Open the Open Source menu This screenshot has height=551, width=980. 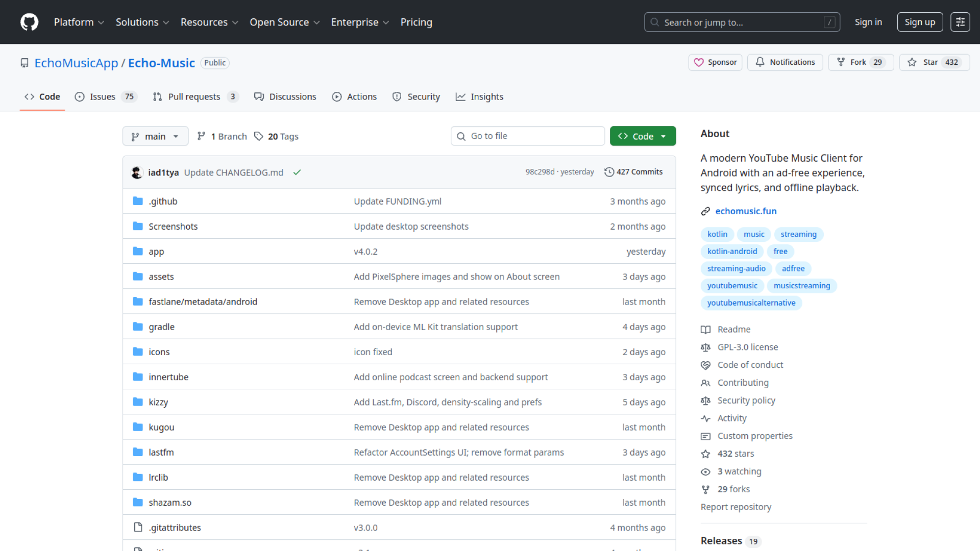click(x=284, y=22)
